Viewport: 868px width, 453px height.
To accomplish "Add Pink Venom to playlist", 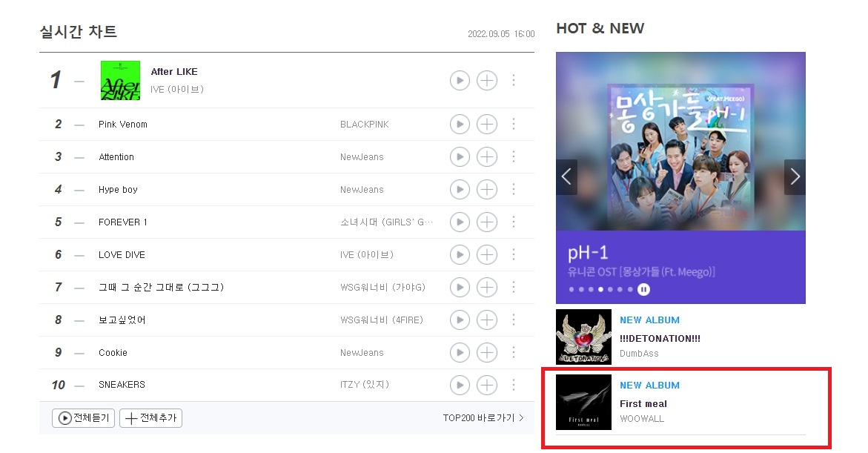I will pos(486,124).
